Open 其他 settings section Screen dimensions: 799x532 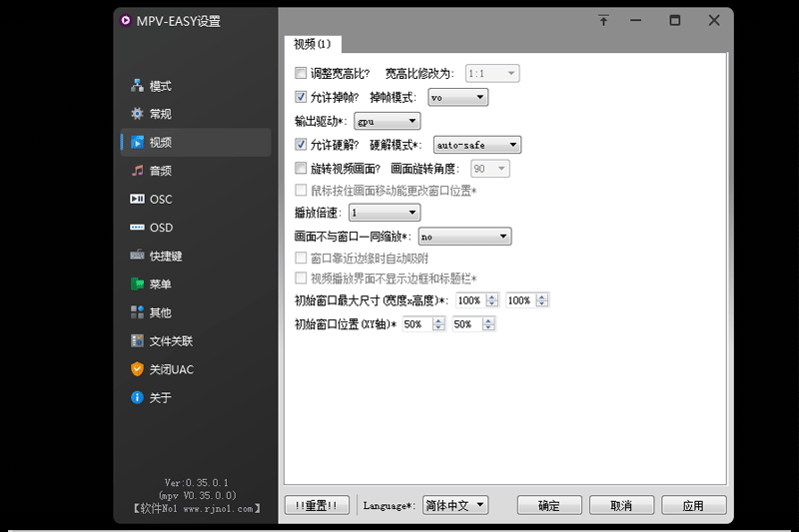click(196, 312)
